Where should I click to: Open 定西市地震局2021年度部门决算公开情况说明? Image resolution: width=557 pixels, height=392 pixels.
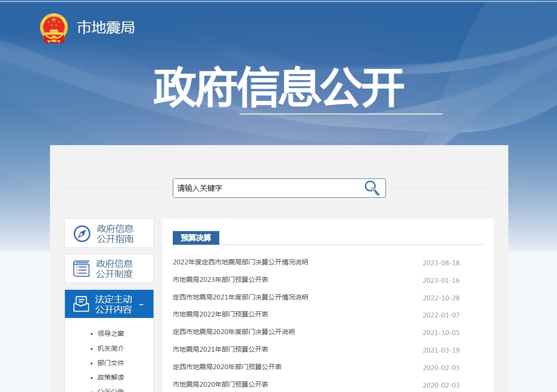click(x=240, y=297)
